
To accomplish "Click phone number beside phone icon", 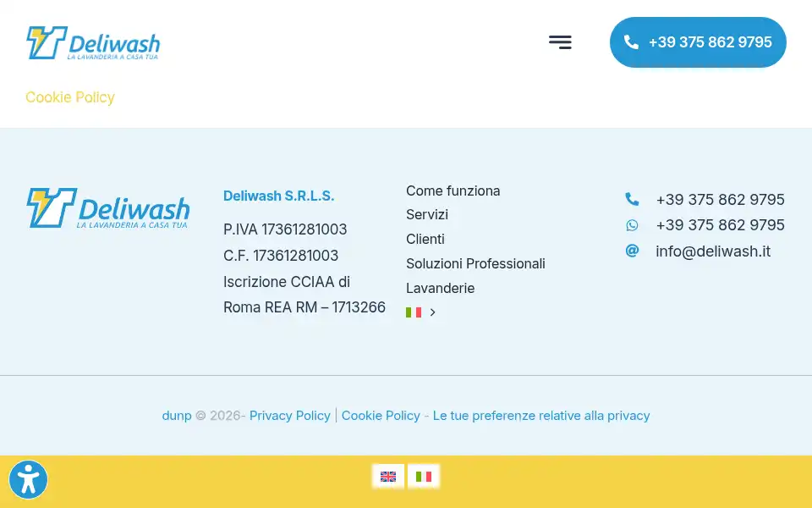I will (x=720, y=199).
